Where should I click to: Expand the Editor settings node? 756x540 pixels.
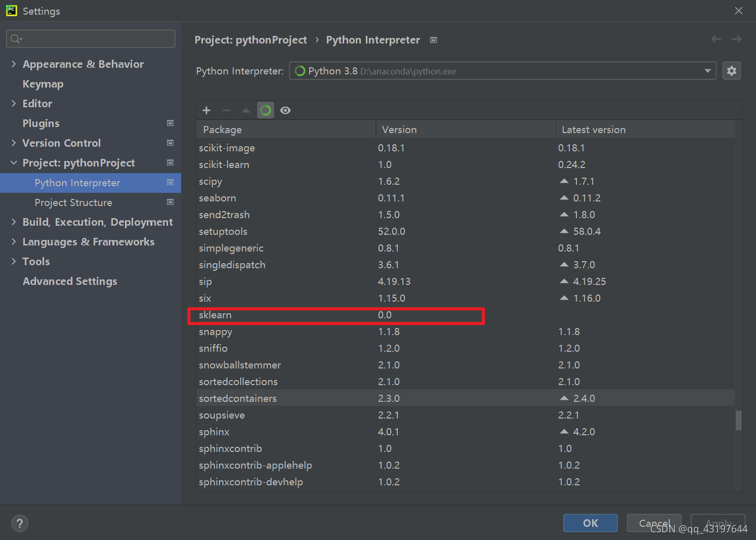[x=14, y=103]
